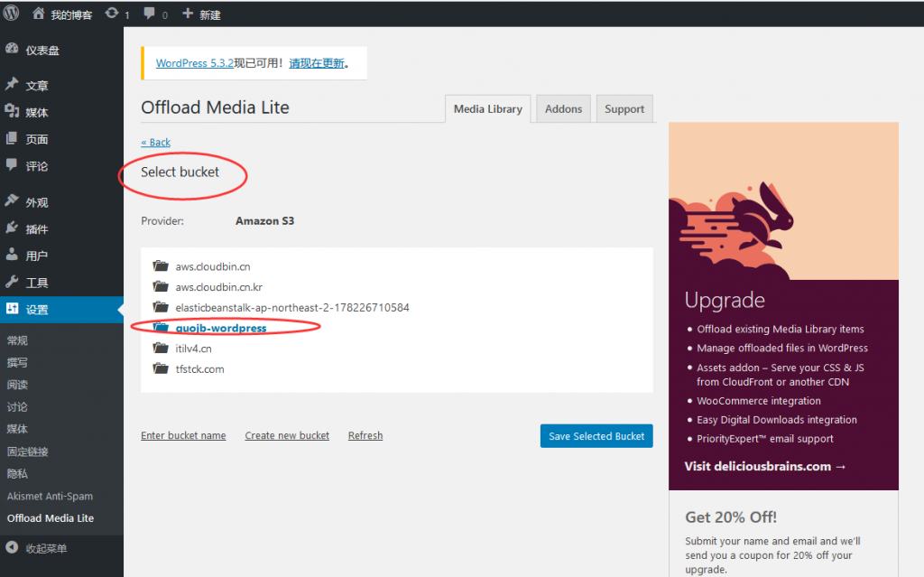Click 请现在更新 update now link
Screen dimensions: 924x577
(317, 63)
